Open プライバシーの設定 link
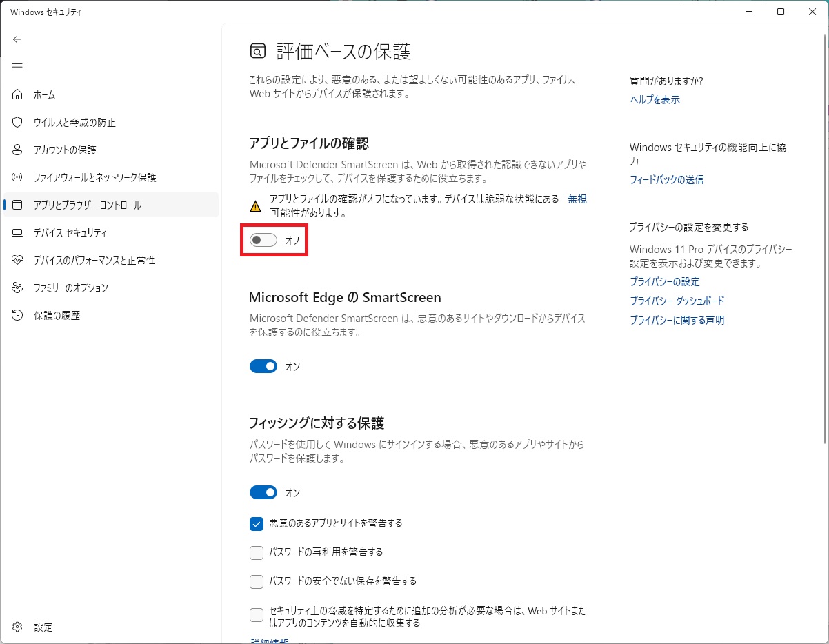Image resolution: width=829 pixels, height=644 pixels. point(664,281)
